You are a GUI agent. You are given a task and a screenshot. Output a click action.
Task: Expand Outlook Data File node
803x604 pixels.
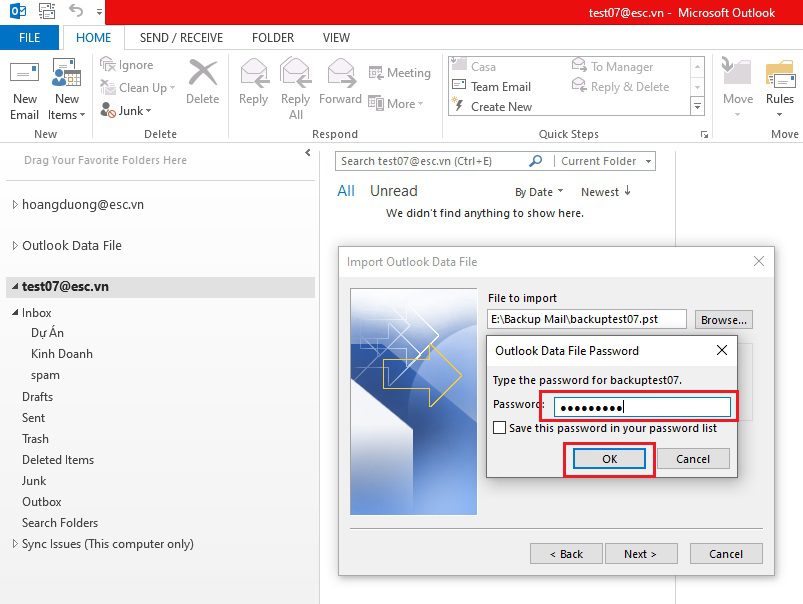(x=15, y=245)
